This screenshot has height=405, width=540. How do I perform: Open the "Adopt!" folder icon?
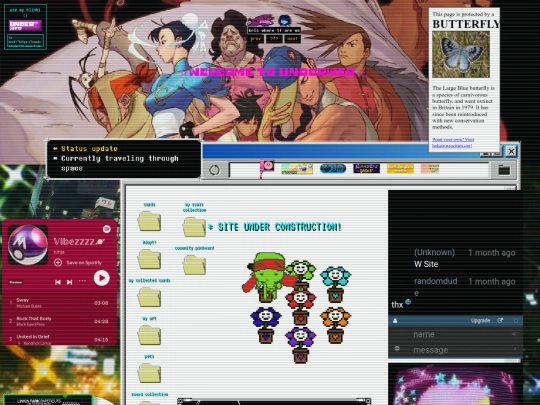(149, 259)
